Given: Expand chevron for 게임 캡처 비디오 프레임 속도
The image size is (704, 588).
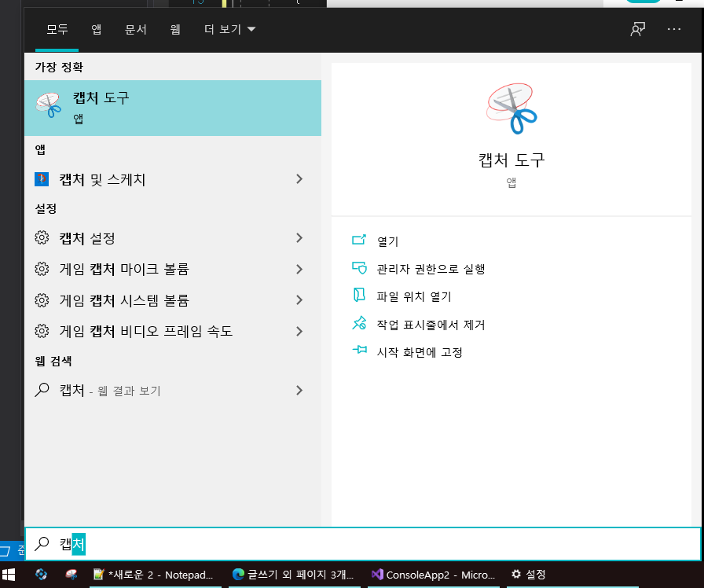Looking at the screenshot, I should (299, 331).
